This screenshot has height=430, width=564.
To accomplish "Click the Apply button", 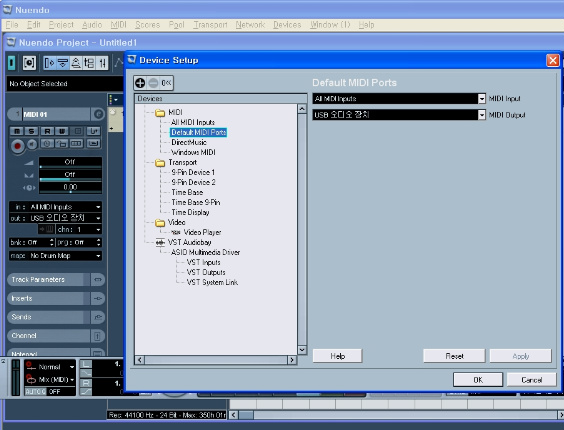I will click(x=520, y=356).
